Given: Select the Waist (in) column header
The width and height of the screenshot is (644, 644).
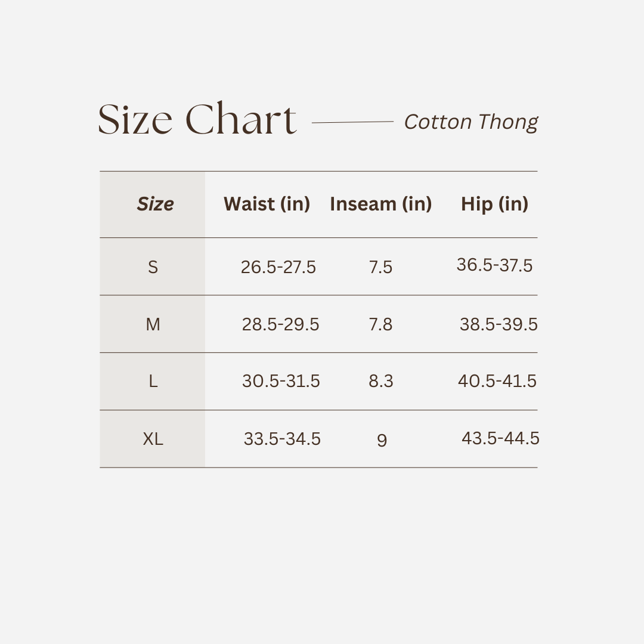Looking at the screenshot, I should click(x=267, y=204).
